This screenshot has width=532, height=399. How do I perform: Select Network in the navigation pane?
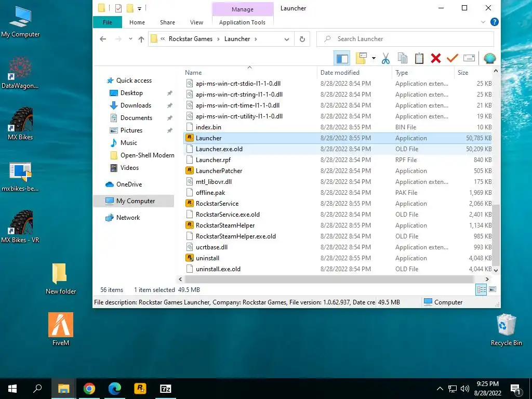[128, 218]
